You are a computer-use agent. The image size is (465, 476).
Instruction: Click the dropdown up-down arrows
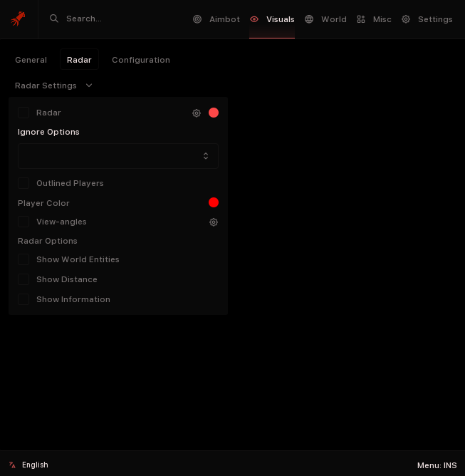click(206, 156)
